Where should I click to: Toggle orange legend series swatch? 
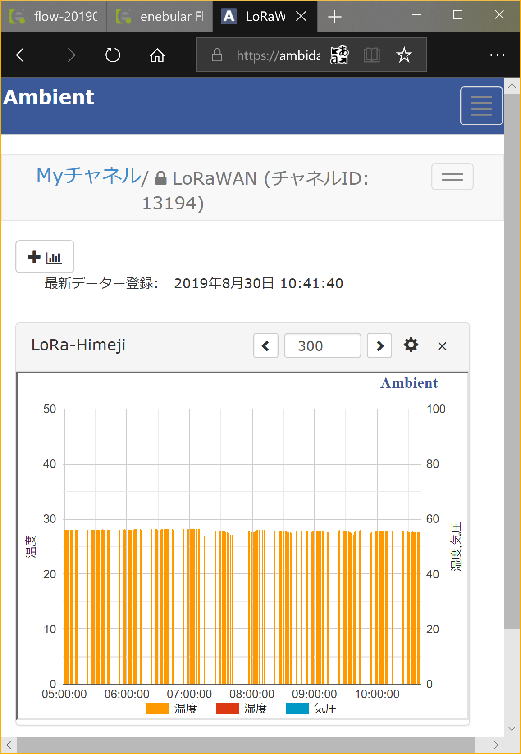157,708
